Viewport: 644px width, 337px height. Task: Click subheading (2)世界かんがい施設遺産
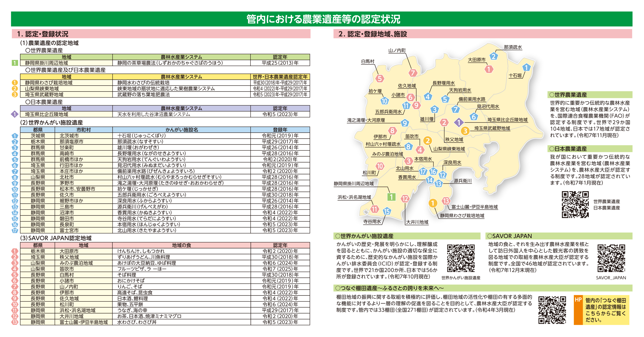pos(51,123)
